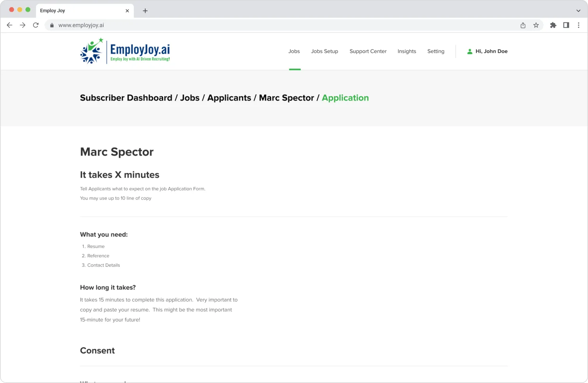
Task: Open the Support Center menu item
Action: pos(368,51)
